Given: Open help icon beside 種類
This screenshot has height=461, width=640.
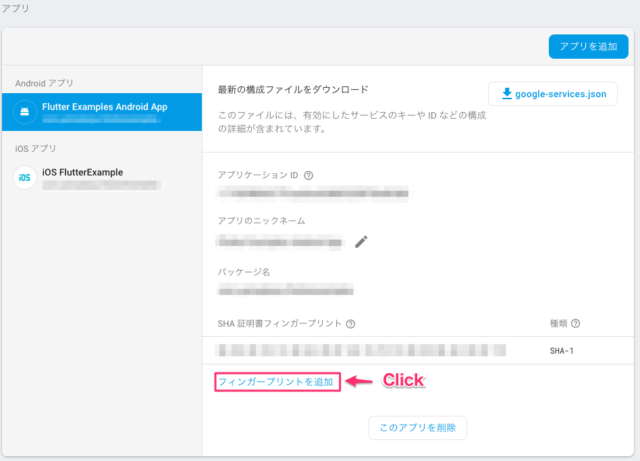Looking at the screenshot, I should [x=576, y=323].
